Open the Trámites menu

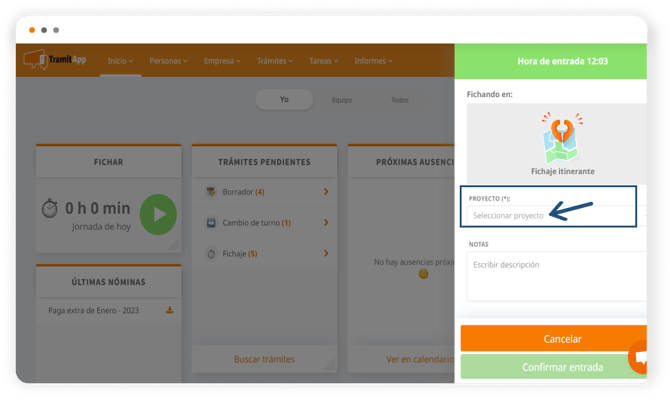[x=275, y=61]
